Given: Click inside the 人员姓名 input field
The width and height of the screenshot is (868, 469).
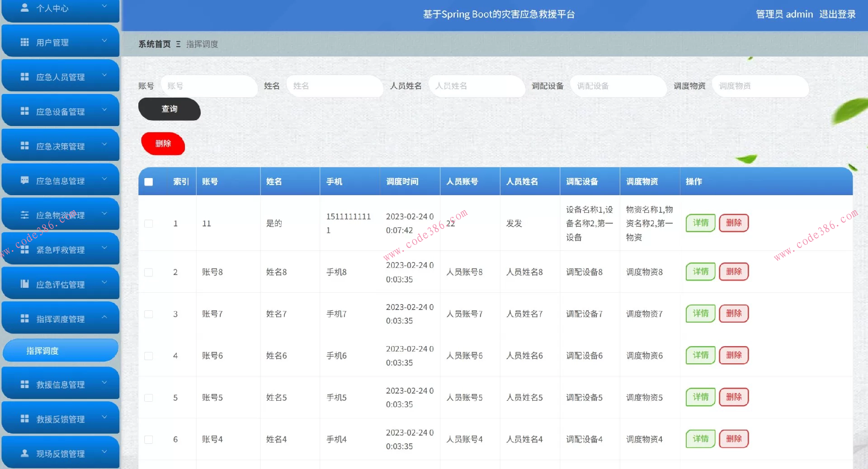Looking at the screenshot, I should tap(476, 86).
